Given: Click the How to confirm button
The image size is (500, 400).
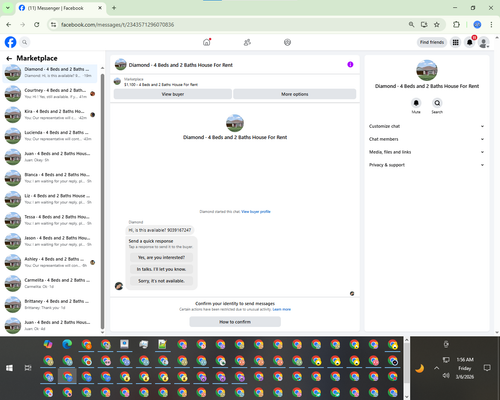Looking at the screenshot, I should tap(235, 322).
